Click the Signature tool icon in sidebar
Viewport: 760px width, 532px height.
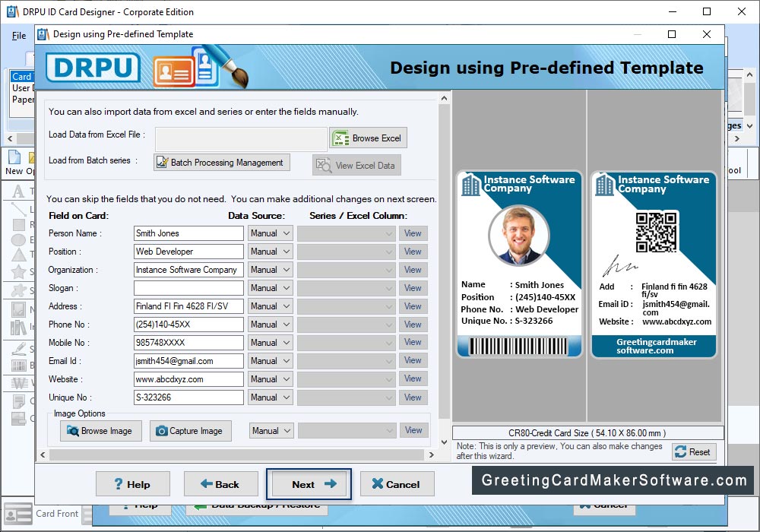coord(18,349)
